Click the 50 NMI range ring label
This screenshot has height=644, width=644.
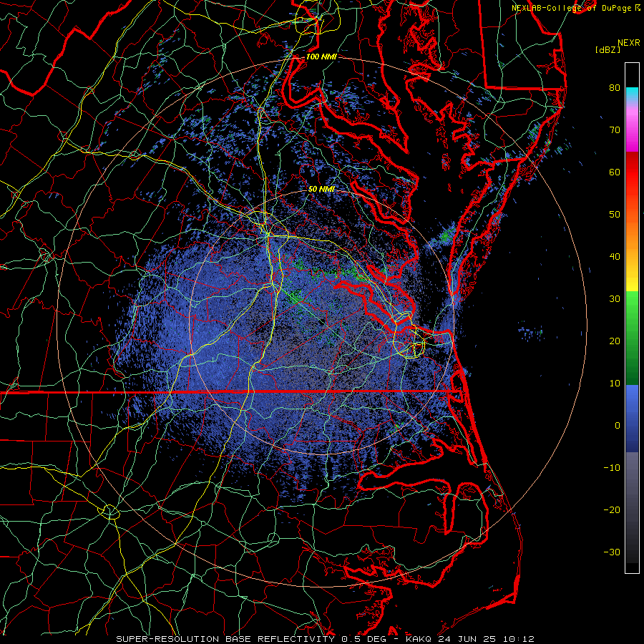click(x=321, y=190)
